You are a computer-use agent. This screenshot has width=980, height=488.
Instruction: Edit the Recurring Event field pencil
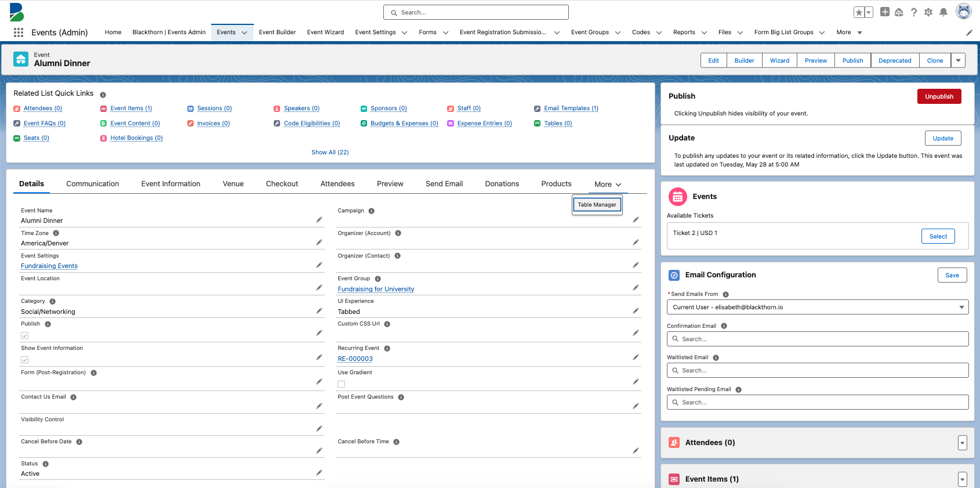point(636,357)
